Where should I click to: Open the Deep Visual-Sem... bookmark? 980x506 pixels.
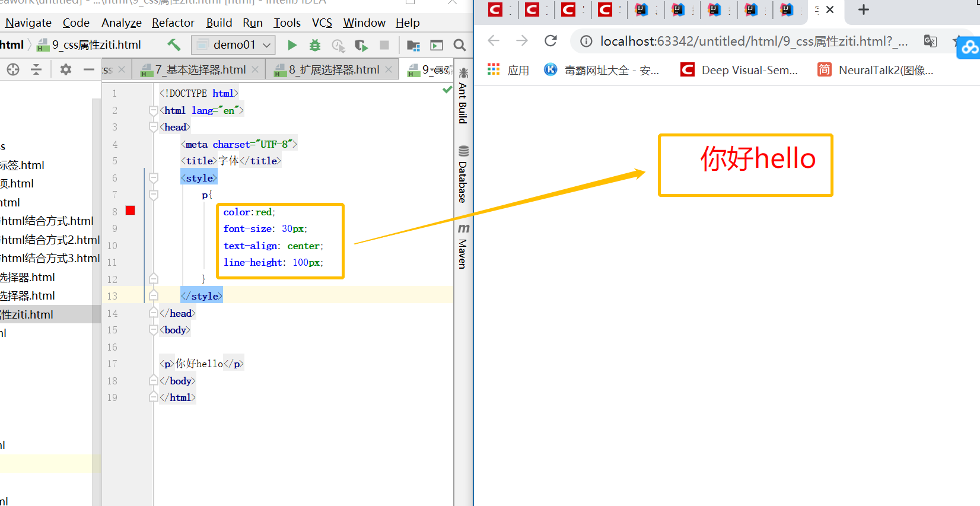tap(739, 70)
